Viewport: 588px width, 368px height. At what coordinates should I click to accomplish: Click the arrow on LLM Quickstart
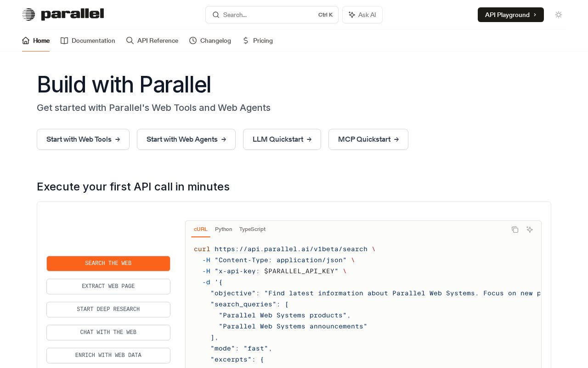pyautogui.click(x=309, y=139)
